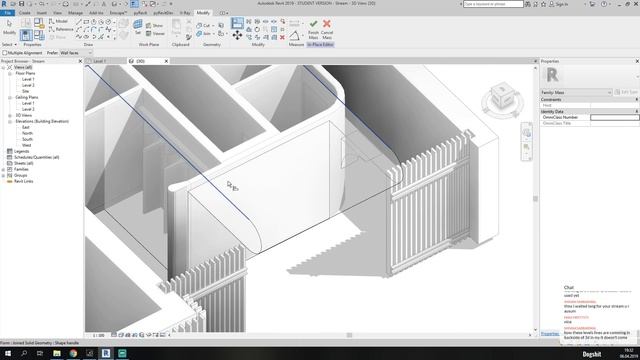Click the red Delete icon in ribbon
This screenshot has height=360, width=640.
(x=282, y=38)
